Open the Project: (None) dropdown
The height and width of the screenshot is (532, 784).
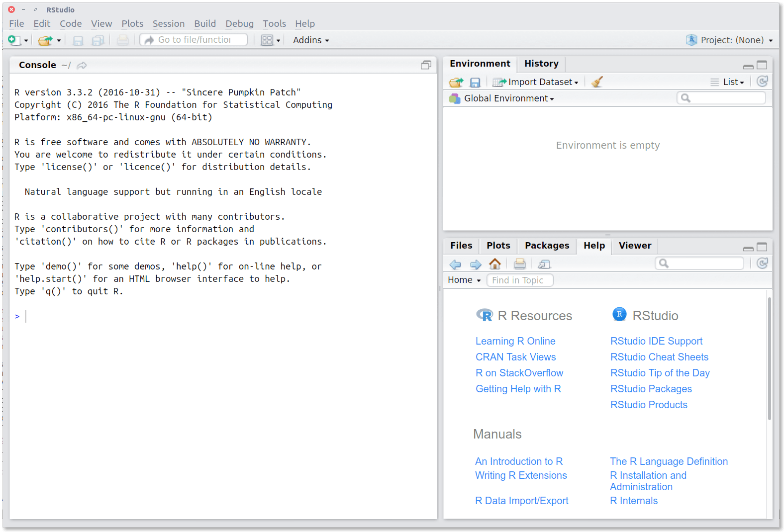click(x=729, y=40)
